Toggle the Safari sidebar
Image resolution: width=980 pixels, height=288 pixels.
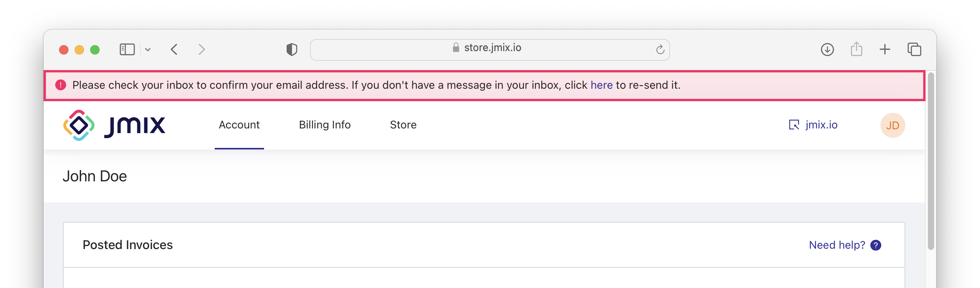(127, 49)
